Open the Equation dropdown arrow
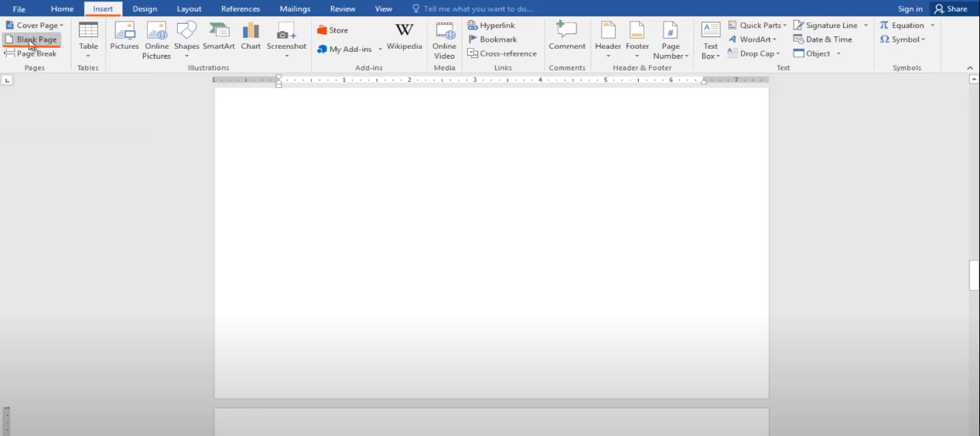The height and width of the screenshot is (436, 980). coord(932,26)
